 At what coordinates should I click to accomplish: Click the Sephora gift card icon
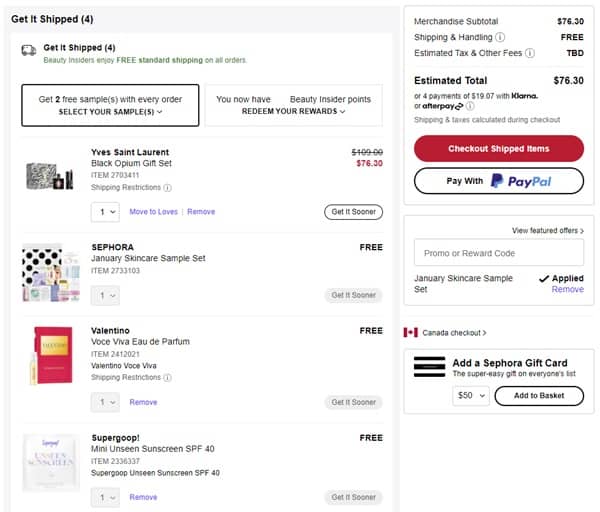click(429, 366)
